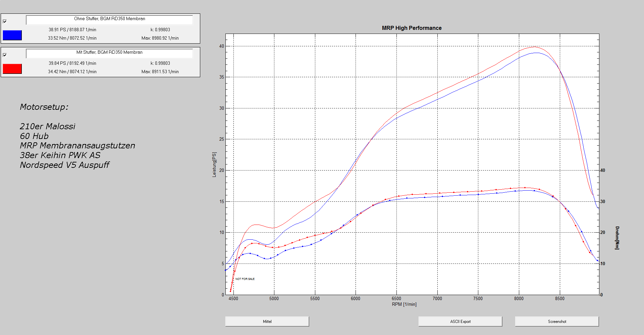Click the NOT FOR SALE watermark text
Image resolution: width=644 pixels, height=335 pixels.
(x=245, y=279)
